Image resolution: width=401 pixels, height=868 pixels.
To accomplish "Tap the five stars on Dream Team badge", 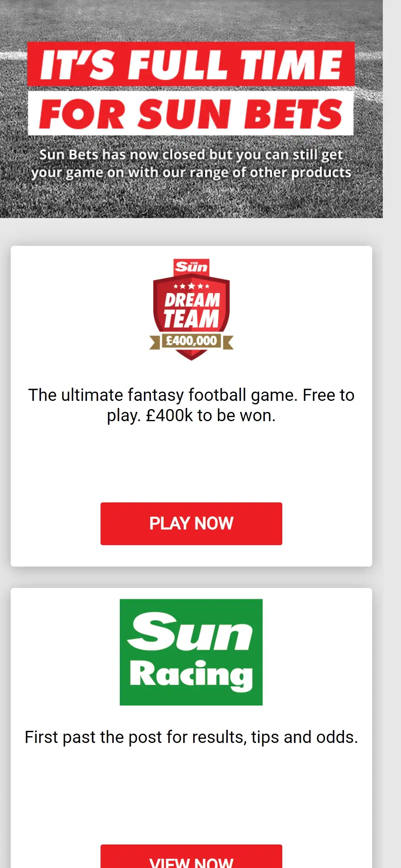I will 191,286.
